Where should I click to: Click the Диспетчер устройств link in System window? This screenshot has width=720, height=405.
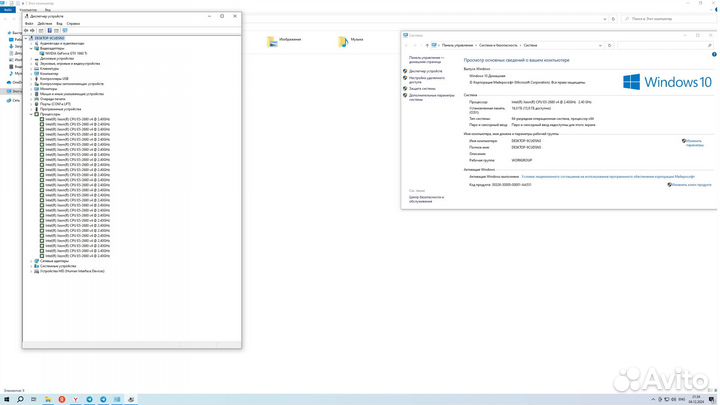425,72
